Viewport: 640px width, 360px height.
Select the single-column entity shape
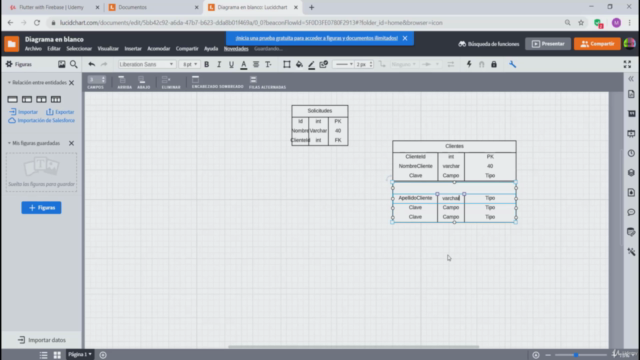(12, 99)
